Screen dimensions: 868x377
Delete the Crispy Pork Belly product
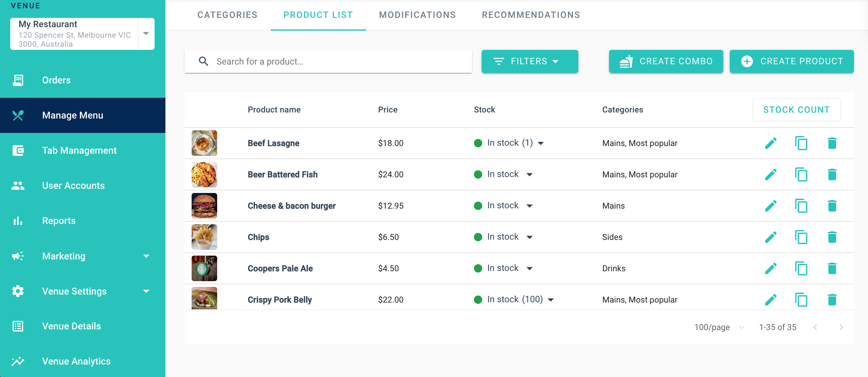832,299
